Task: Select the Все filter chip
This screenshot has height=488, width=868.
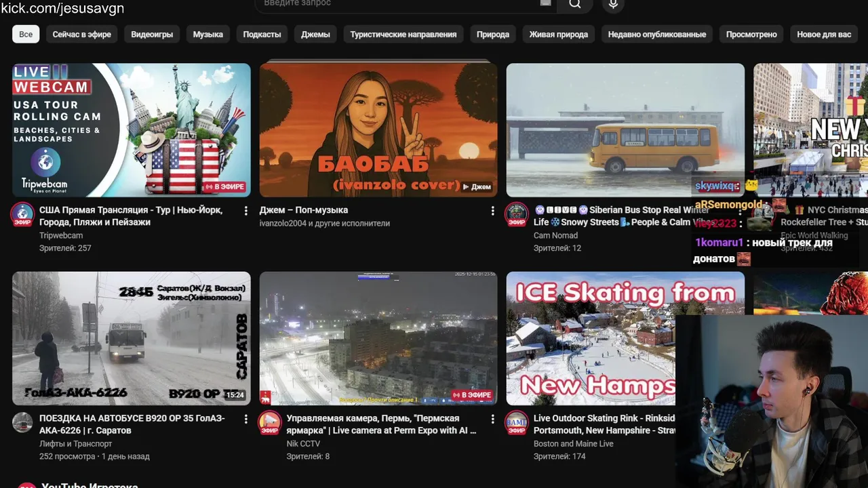Action: [x=26, y=34]
